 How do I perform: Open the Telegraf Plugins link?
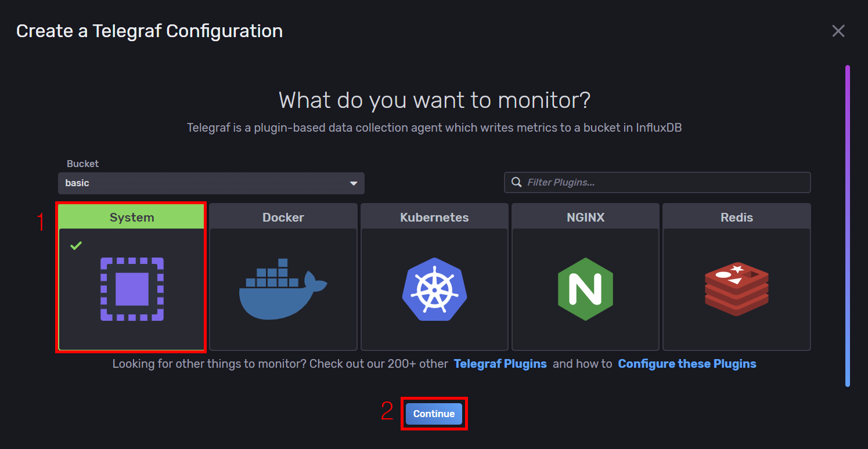(500, 364)
